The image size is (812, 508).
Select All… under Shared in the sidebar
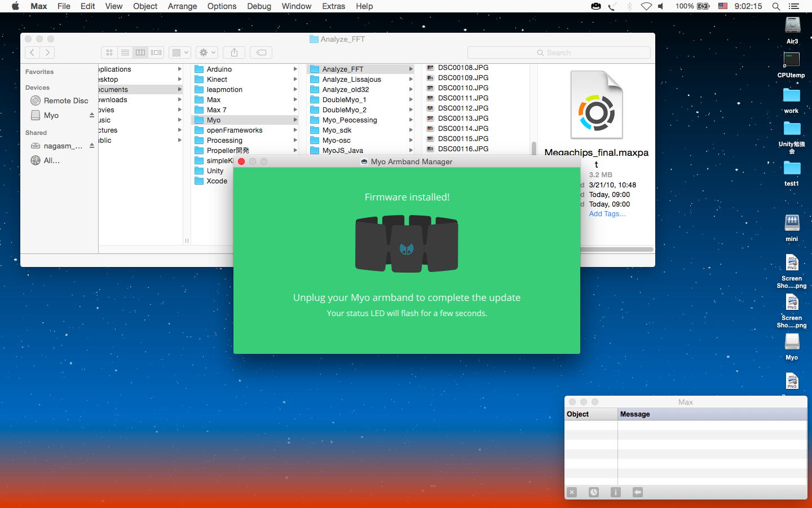pyautogui.click(x=45, y=160)
